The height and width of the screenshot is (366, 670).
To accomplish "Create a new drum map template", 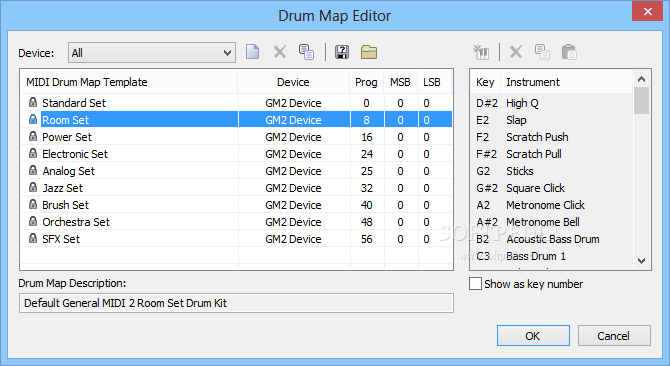I will 253,52.
